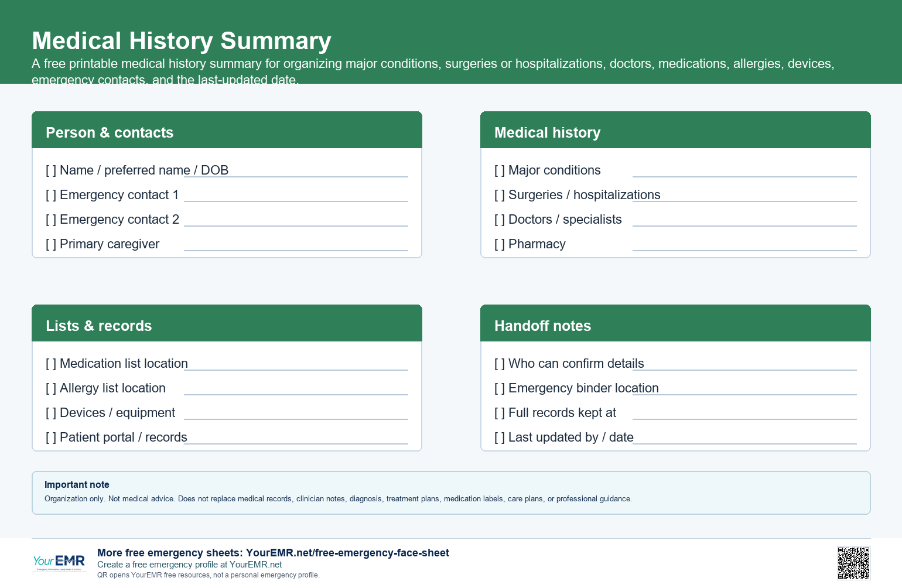Click the YourEMR logo in footer
Image resolution: width=902 pixels, height=588 pixels.
click(59, 563)
